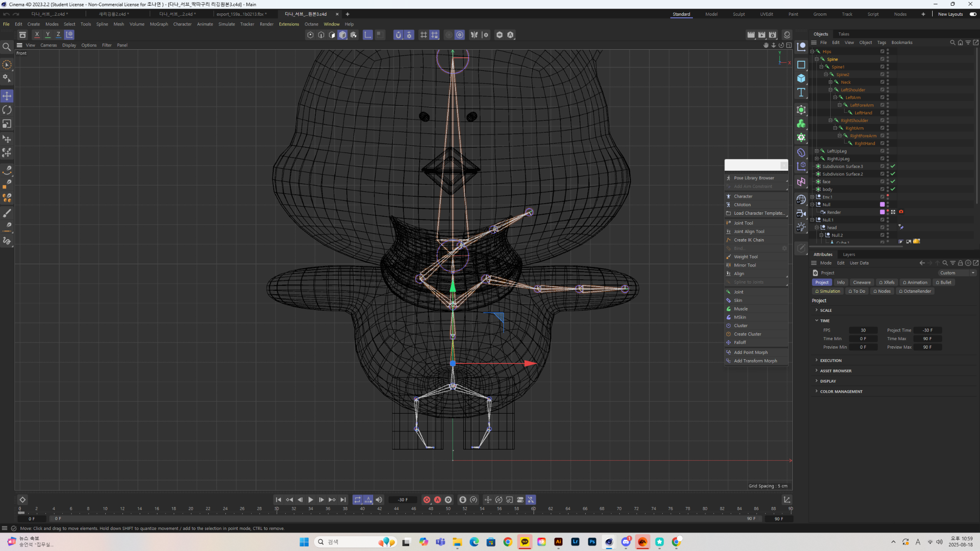Expand the RightUpLeg joint
The height and width of the screenshot is (551, 980).
pyautogui.click(x=816, y=159)
